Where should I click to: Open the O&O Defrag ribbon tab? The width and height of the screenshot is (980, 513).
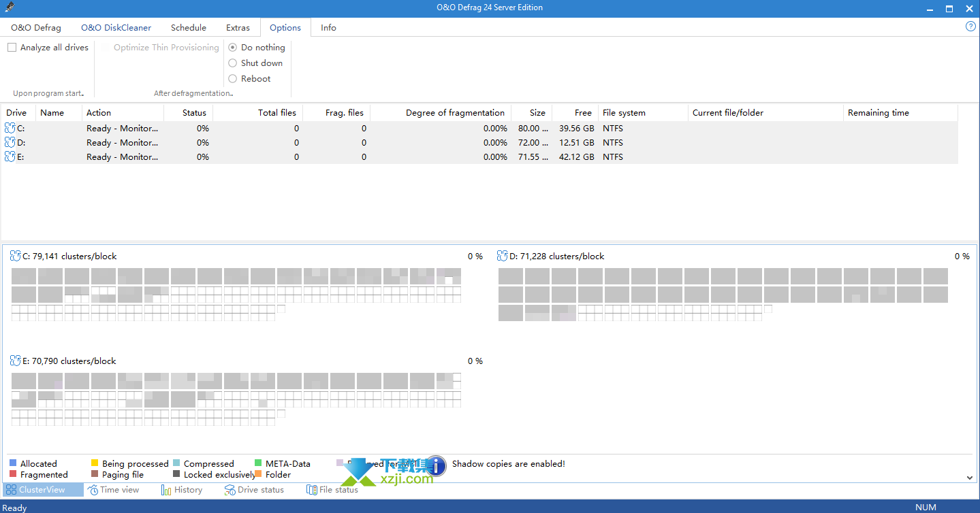click(36, 28)
